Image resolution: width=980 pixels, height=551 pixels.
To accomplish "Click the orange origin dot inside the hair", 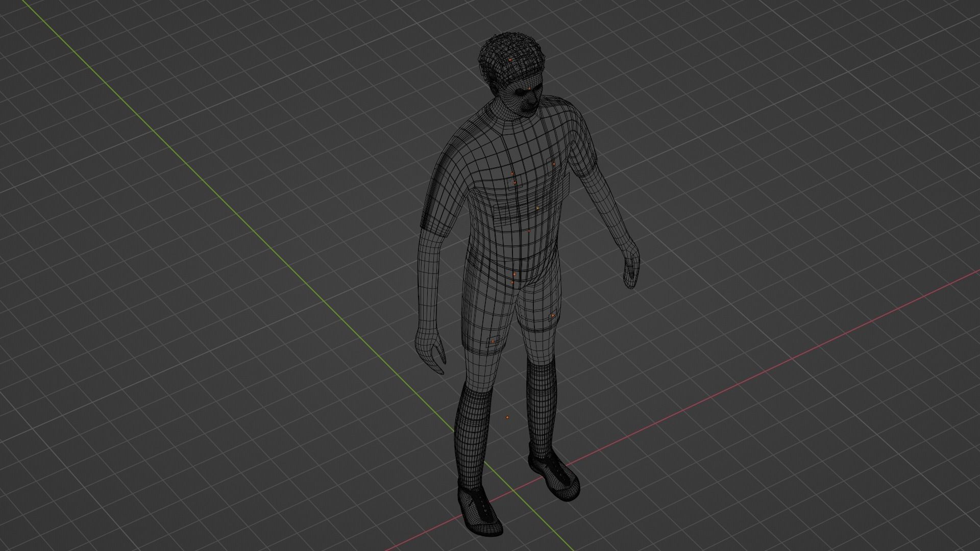I will click(509, 60).
